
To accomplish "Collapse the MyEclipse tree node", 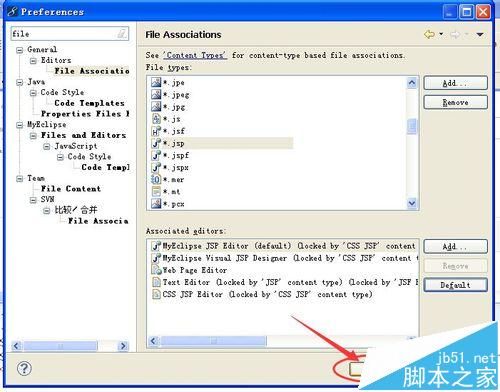I will [20, 125].
